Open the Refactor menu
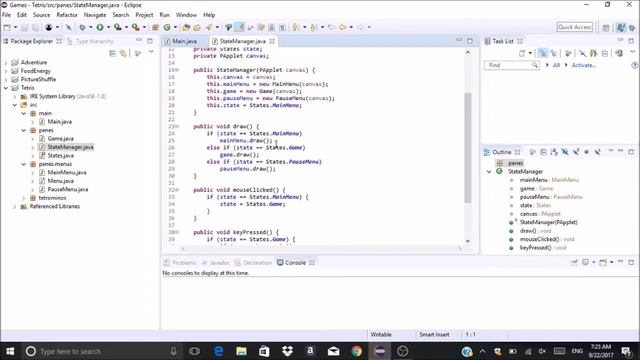The width and height of the screenshot is (640, 360). click(x=67, y=15)
